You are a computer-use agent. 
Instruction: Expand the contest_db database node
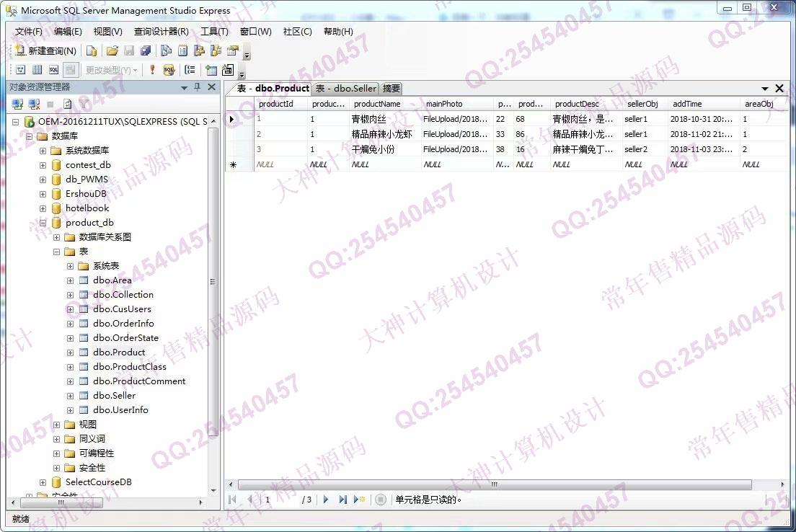coord(43,165)
